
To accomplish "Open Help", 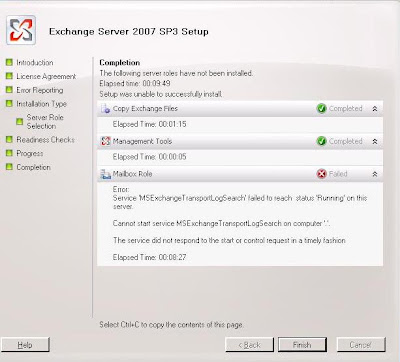I will [x=25, y=345].
